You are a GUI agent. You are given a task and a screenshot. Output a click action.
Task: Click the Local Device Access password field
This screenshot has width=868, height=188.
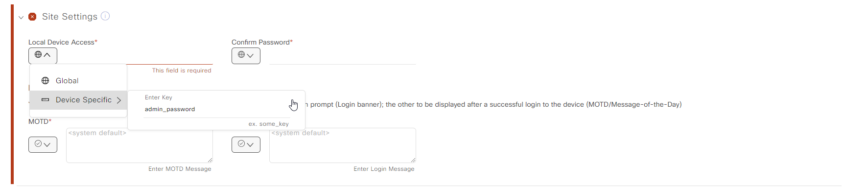(169, 56)
